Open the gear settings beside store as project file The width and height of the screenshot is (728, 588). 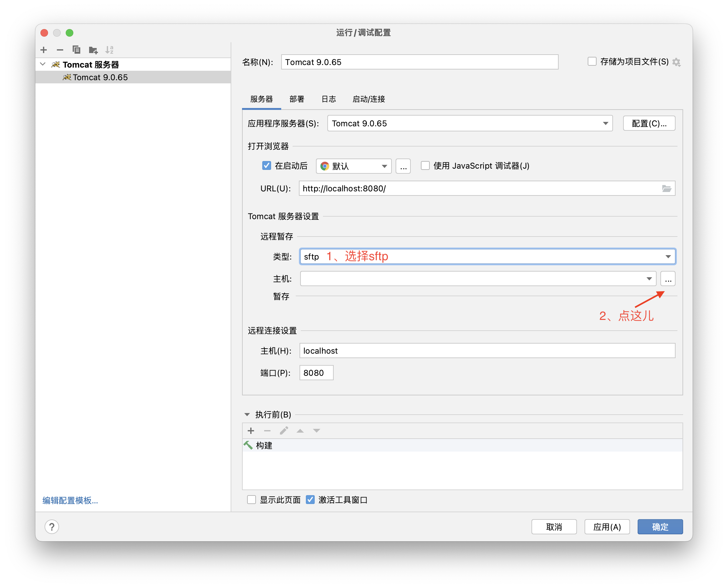(x=676, y=62)
